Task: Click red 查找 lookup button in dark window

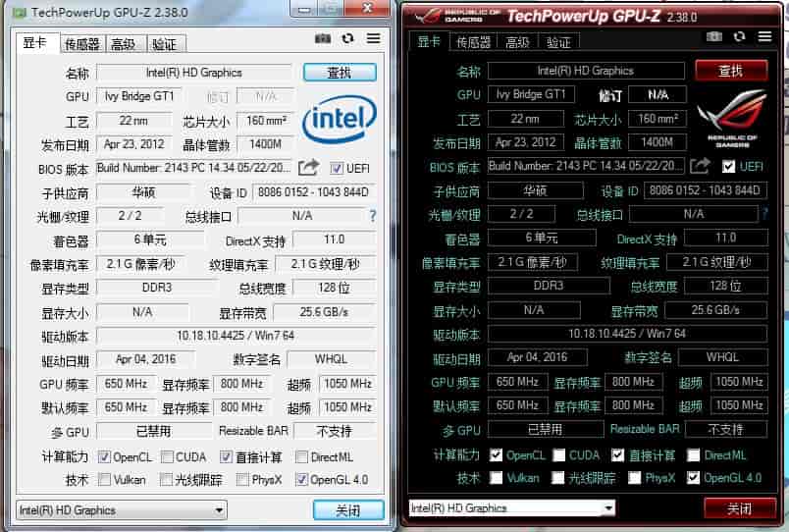Action: pos(731,71)
